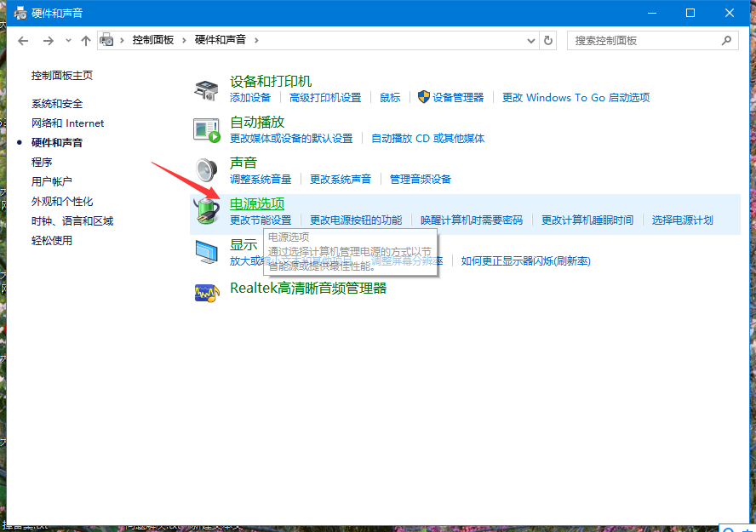Go up one level with up arrow

coord(86,41)
